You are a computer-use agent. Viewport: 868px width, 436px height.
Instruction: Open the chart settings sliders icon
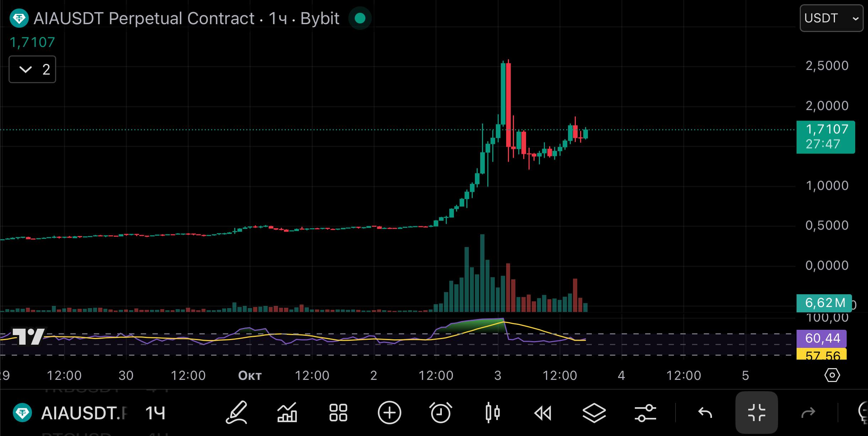click(x=645, y=413)
